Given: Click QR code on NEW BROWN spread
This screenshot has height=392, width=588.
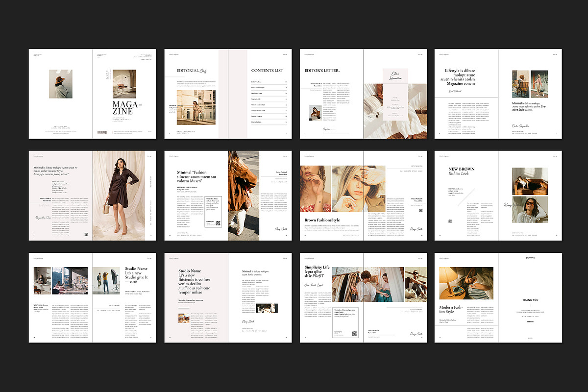Looking at the screenshot, I should click(449, 221).
